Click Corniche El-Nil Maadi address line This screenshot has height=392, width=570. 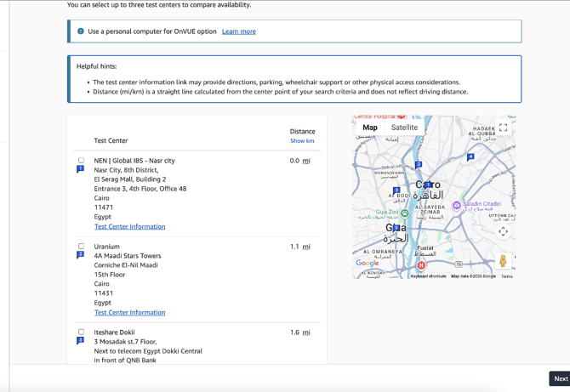(126, 265)
